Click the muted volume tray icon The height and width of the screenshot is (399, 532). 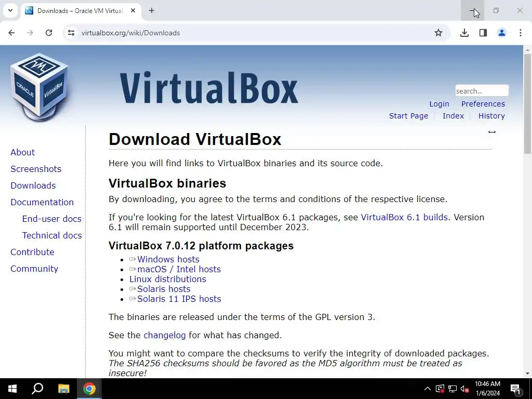click(x=464, y=389)
